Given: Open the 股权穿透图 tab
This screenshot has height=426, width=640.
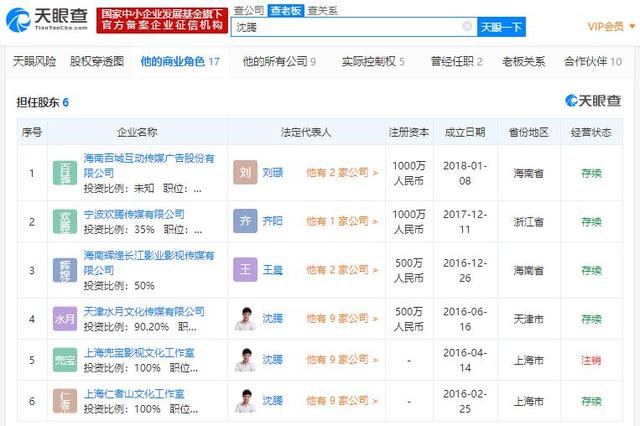Looking at the screenshot, I should [x=97, y=62].
